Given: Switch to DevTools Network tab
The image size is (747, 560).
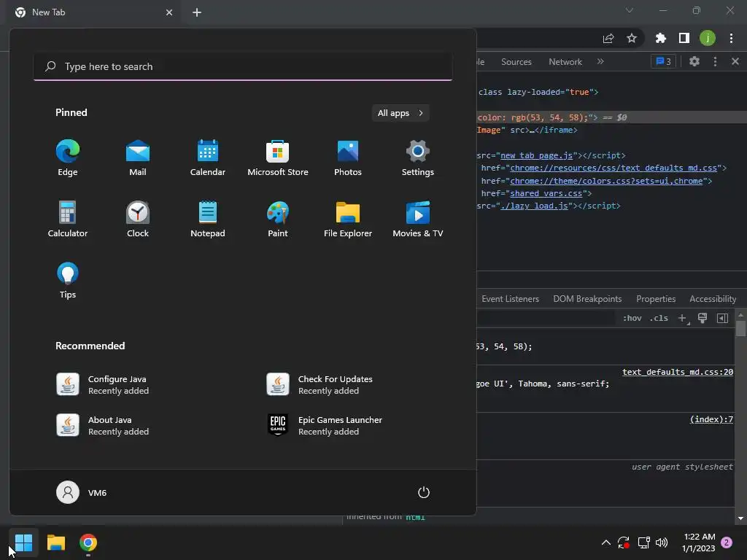Looking at the screenshot, I should click(565, 62).
